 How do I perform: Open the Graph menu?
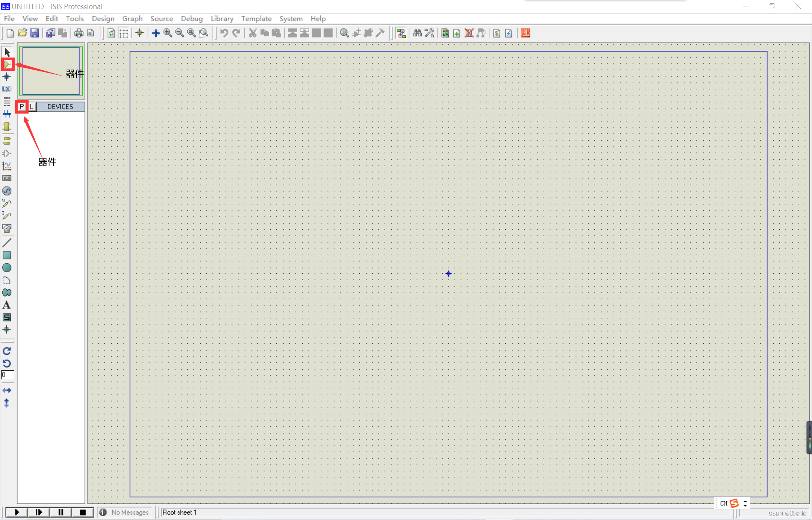(132, 18)
